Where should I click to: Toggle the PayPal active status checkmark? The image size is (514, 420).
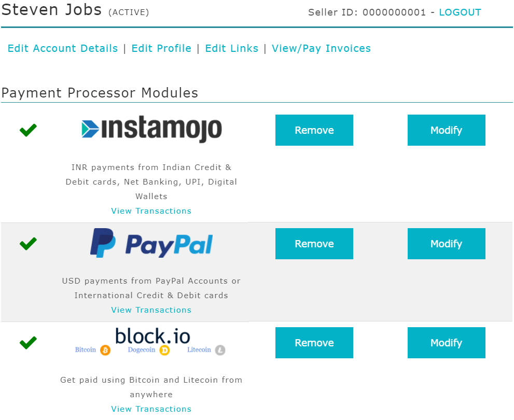coord(27,243)
